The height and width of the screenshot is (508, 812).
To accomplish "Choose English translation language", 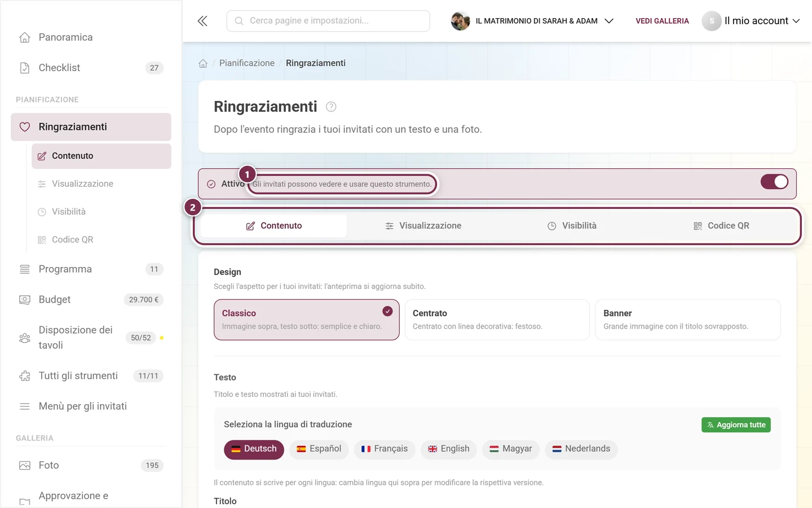I will (449, 449).
